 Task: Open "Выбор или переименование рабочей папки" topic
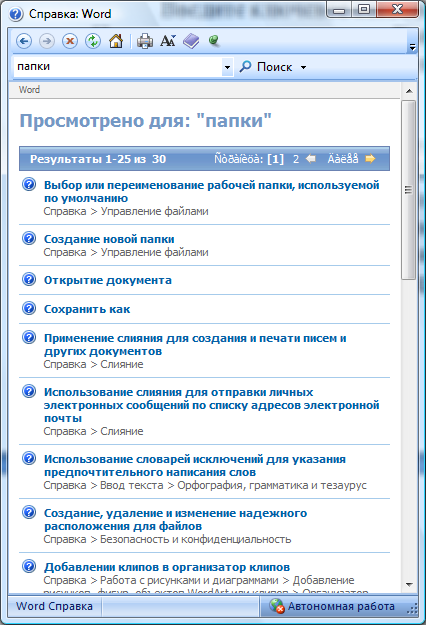(211, 191)
